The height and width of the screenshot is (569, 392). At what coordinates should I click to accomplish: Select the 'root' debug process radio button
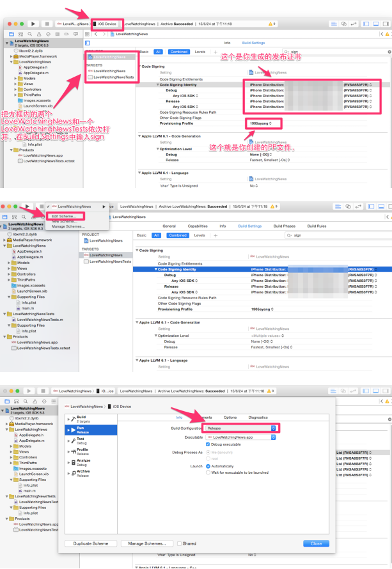click(x=208, y=458)
